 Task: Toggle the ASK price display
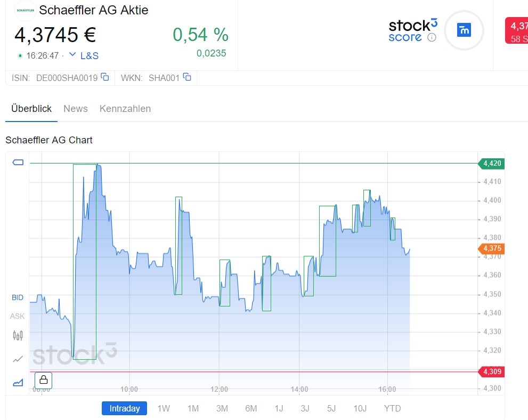pos(18,316)
